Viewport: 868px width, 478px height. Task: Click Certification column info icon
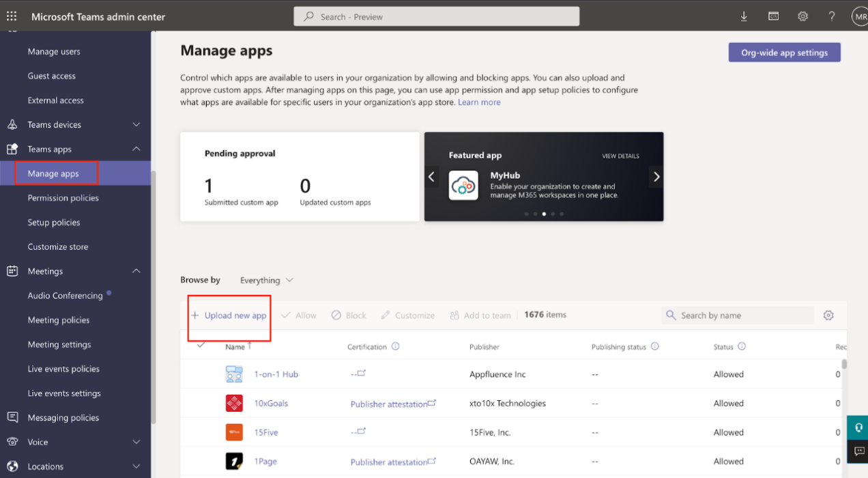(395, 346)
